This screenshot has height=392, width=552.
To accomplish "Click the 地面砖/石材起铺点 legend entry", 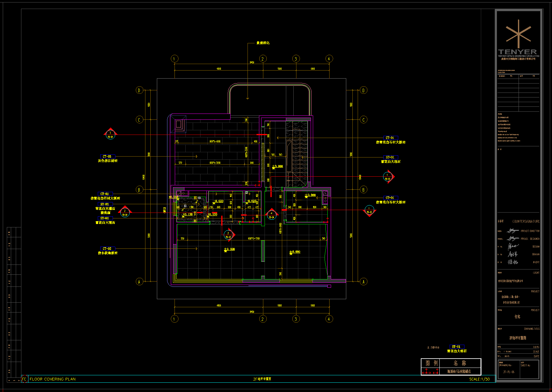I will coord(459,371).
